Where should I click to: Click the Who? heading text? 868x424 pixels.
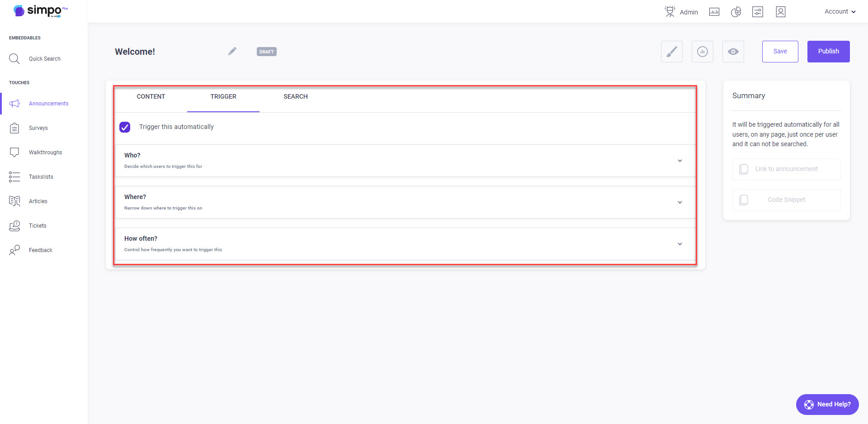(x=132, y=155)
